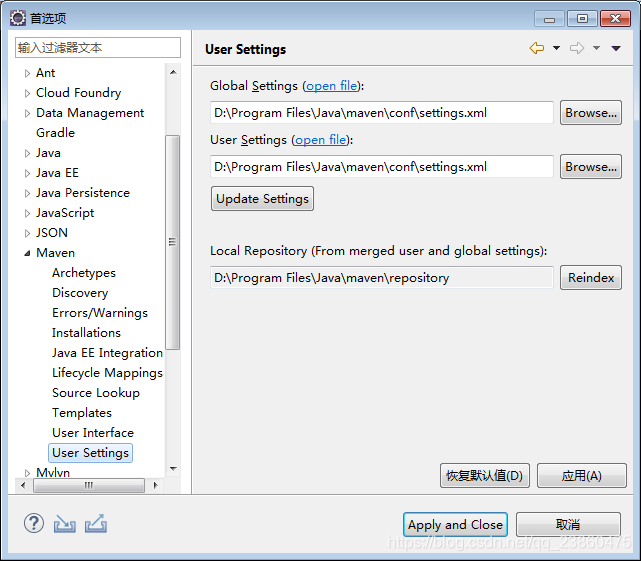This screenshot has width=641, height=561.
Task: Select Gradle in the preferences tree
Action: click(x=55, y=132)
